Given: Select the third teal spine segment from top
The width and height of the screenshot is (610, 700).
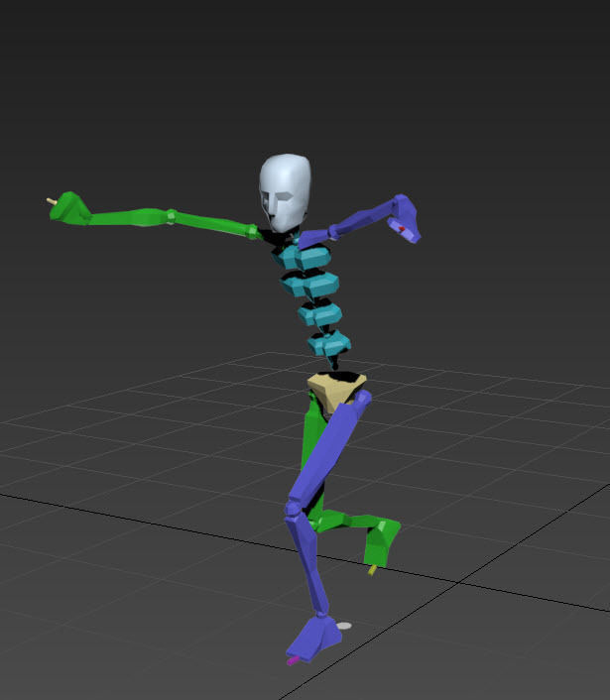Looking at the screenshot, I should (x=319, y=313).
